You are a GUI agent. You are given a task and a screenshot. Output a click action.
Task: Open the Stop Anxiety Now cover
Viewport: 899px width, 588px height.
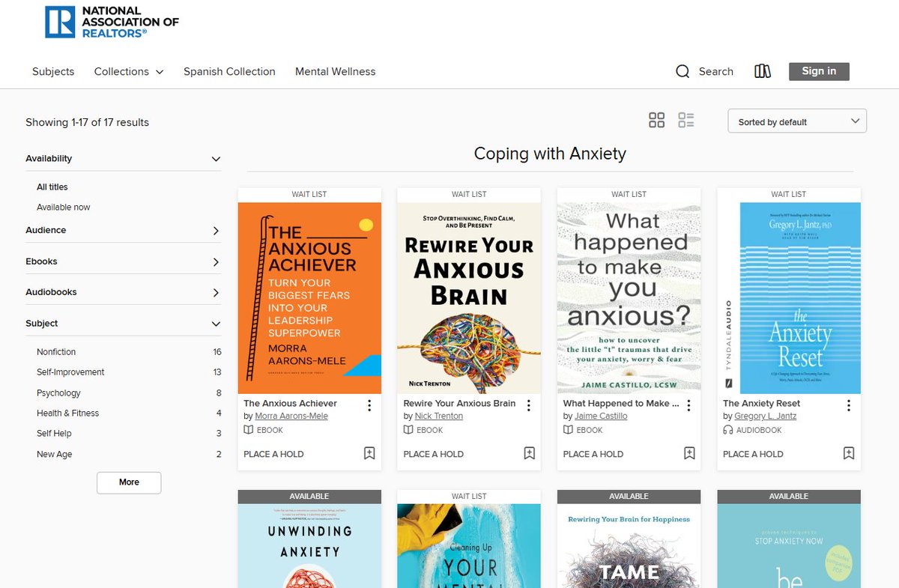(x=789, y=545)
